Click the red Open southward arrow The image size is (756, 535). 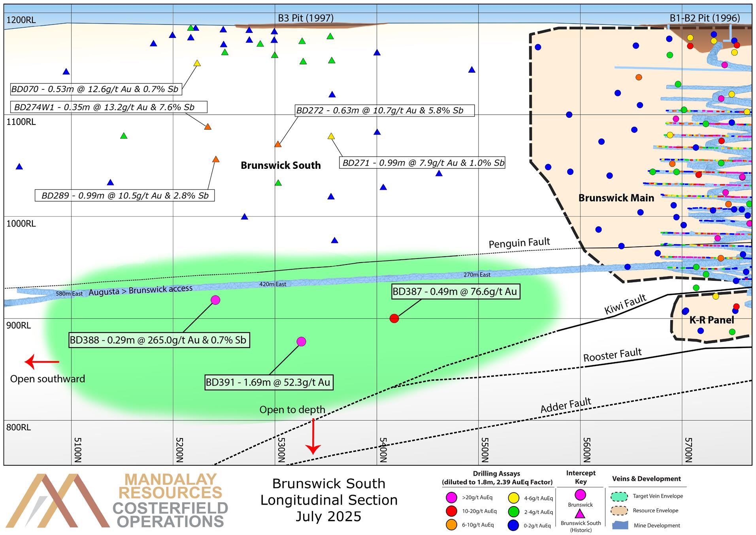pos(42,362)
